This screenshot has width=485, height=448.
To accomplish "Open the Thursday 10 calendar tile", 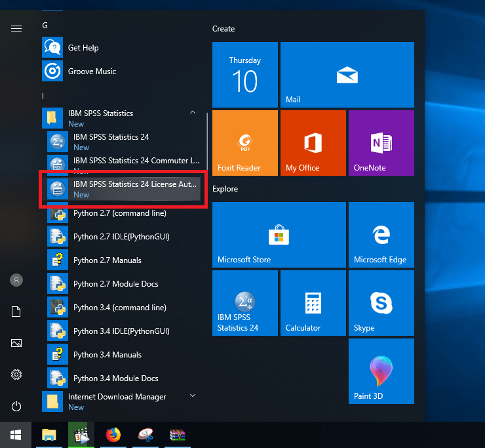I will pos(245,75).
